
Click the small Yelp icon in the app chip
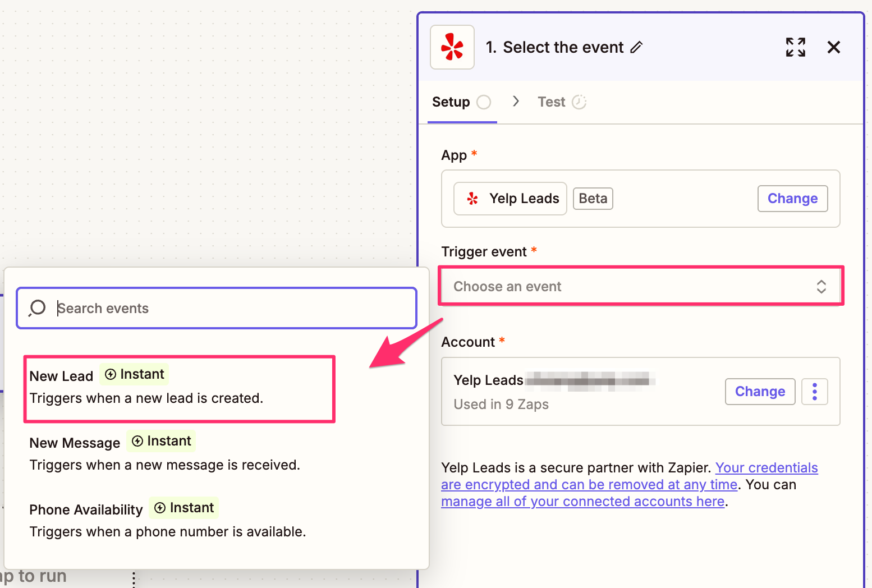(x=472, y=199)
